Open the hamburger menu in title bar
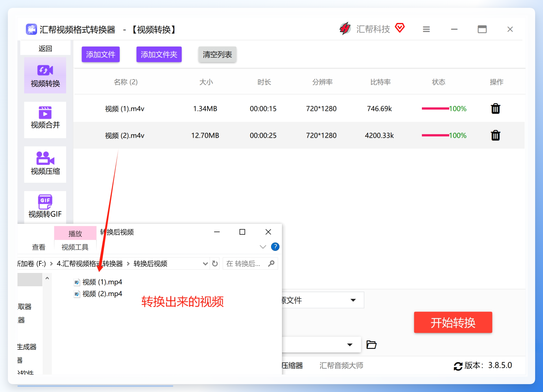This screenshot has width=543, height=392. [x=426, y=29]
